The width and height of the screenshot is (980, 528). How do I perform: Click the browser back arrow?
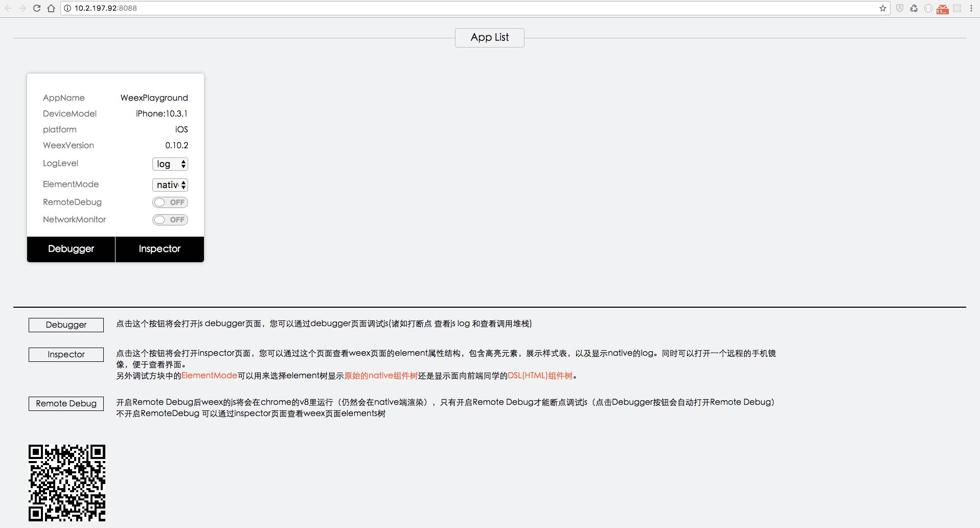point(9,8)
